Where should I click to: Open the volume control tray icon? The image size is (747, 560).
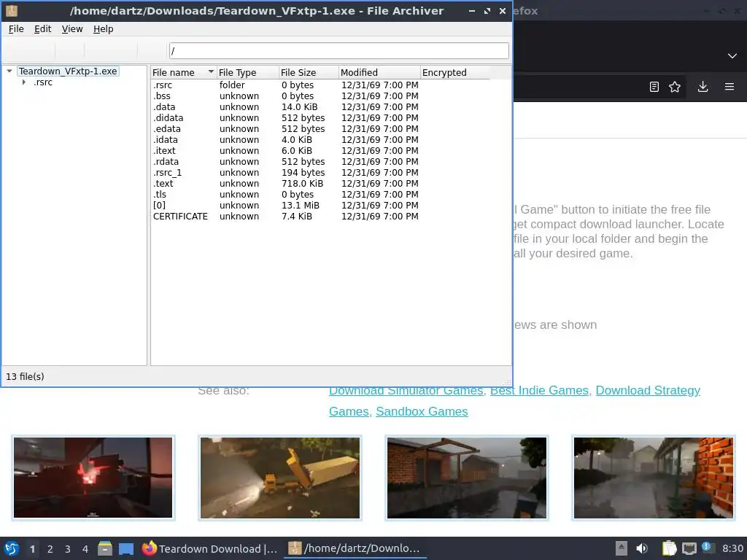[642, 548]
